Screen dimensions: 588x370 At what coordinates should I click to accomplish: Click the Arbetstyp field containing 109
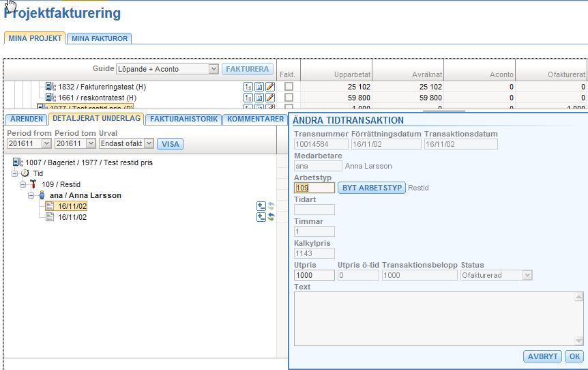(x=314, y=188)
